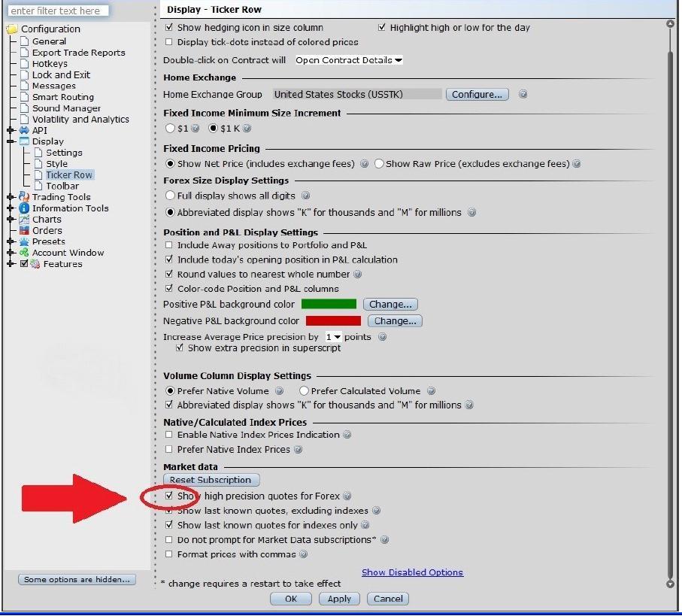The image size is (682, 616).
Task: Click Change... for Positive P&L background color
Action: click(390, 304)
